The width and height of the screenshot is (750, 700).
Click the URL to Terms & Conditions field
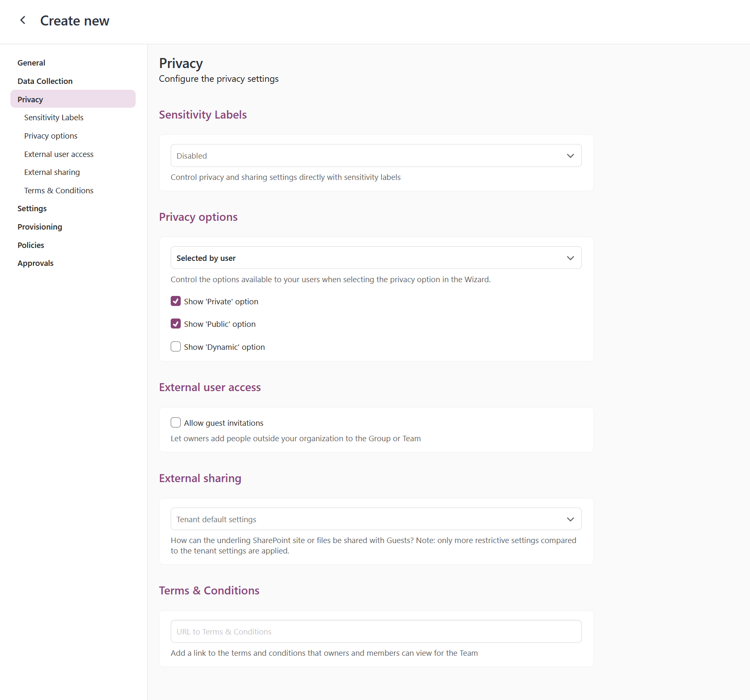(375, 631)
